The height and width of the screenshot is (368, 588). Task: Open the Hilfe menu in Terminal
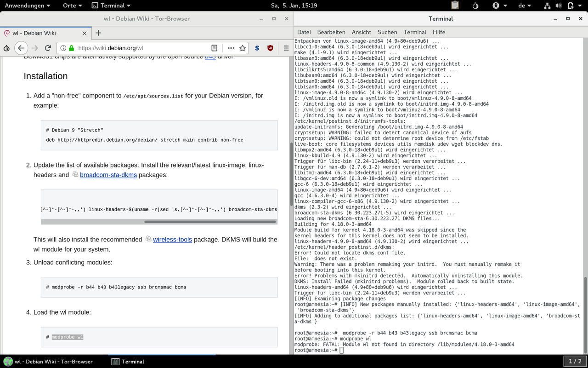click(439, 32)
